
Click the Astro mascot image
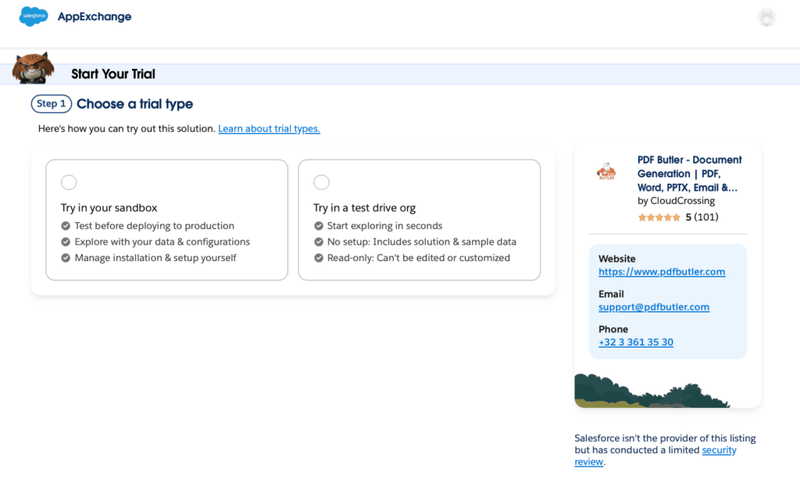point(33,68)
